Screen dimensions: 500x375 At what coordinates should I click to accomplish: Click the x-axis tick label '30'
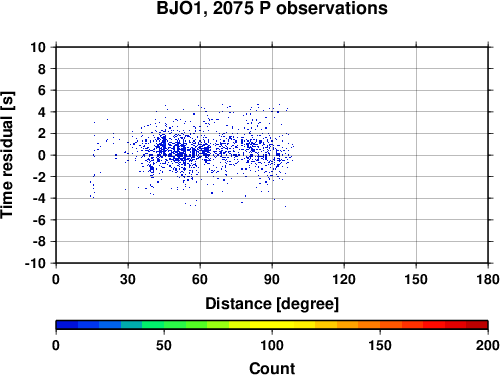(x=128, y=279)
